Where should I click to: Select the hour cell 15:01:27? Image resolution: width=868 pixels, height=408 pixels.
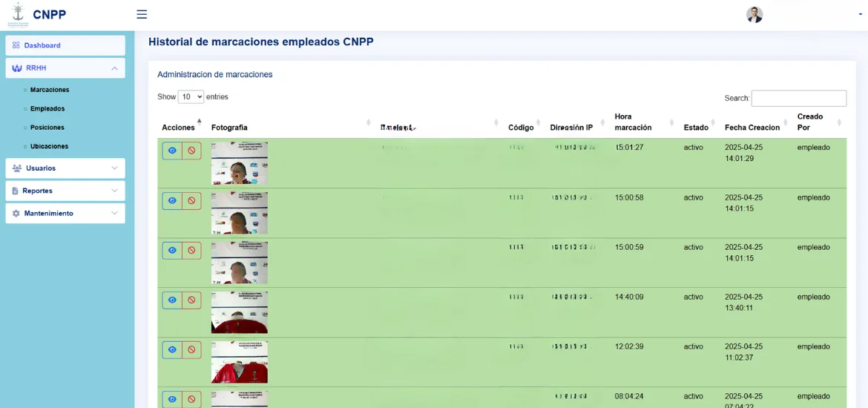pyautogui.click(x=629, y=148)
